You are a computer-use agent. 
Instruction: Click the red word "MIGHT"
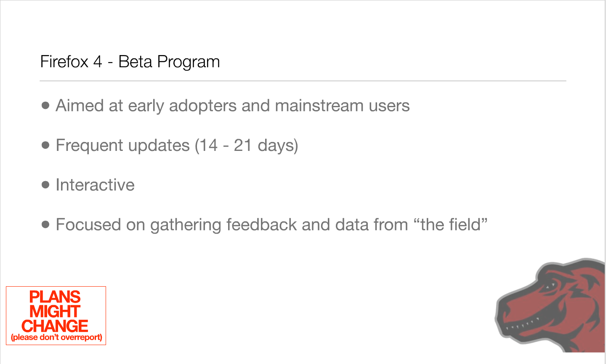[55, 311]
